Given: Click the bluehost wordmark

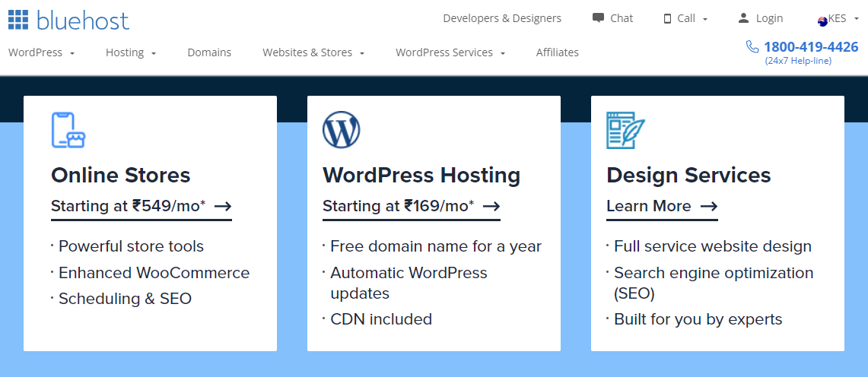Looking at the screenshot, I should tap(83, 20).
